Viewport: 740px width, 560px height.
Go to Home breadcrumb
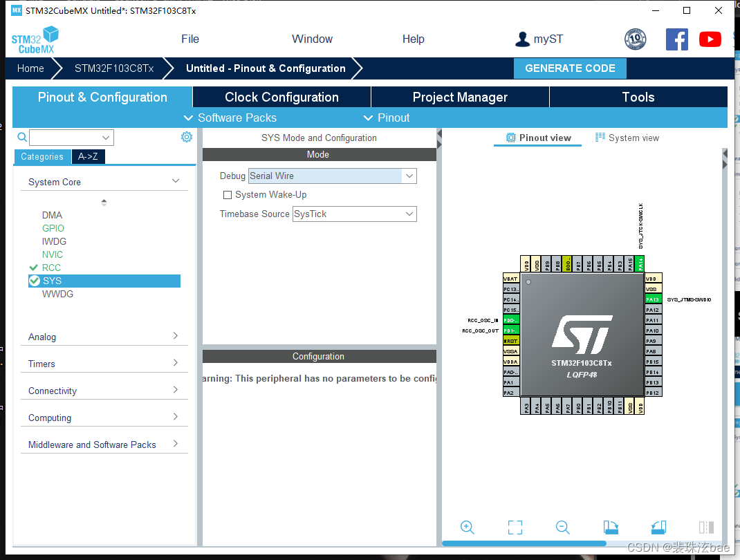click(30, 68)
